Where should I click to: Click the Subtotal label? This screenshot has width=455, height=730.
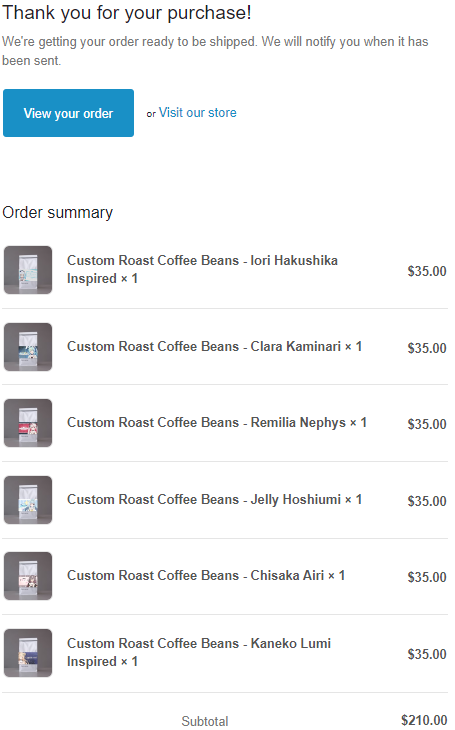pyautogui.click(x=205, y=721)
